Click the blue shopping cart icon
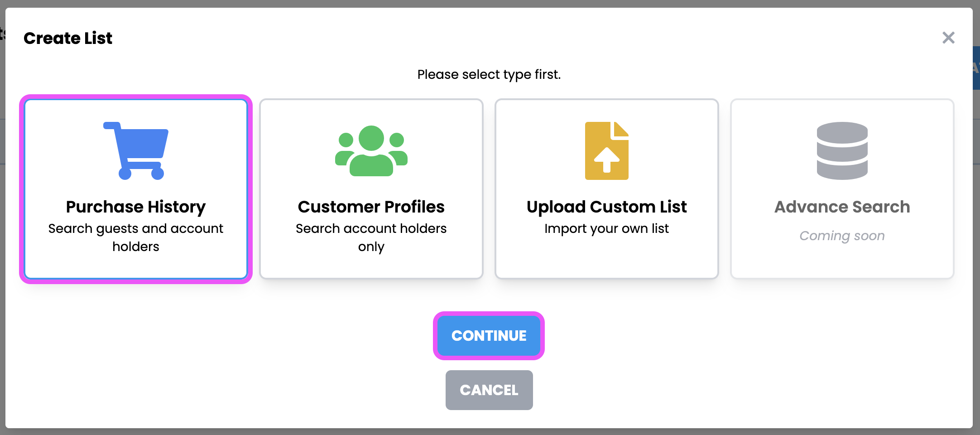The width and height of the screenshot is (980, 435). [x=136, y=151]
